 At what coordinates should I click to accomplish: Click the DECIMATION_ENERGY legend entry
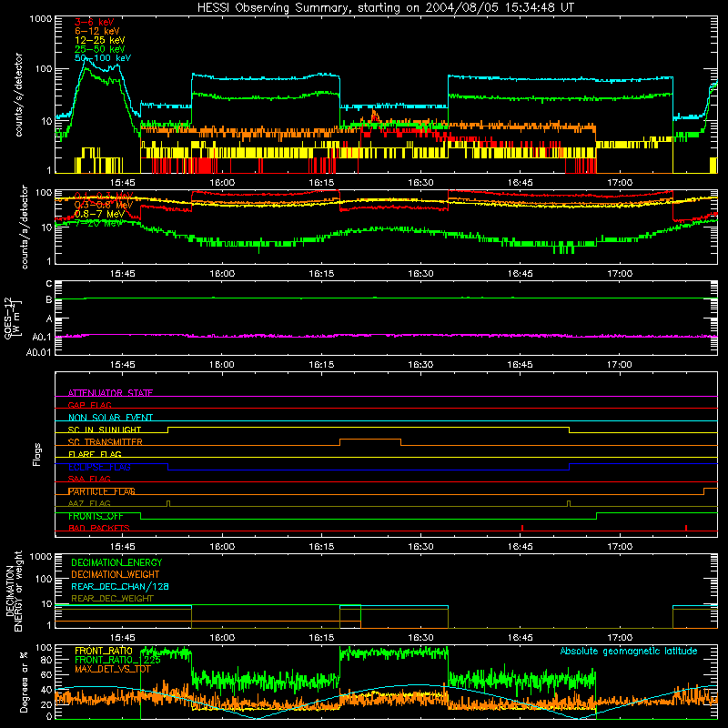(x=116, y=562)
